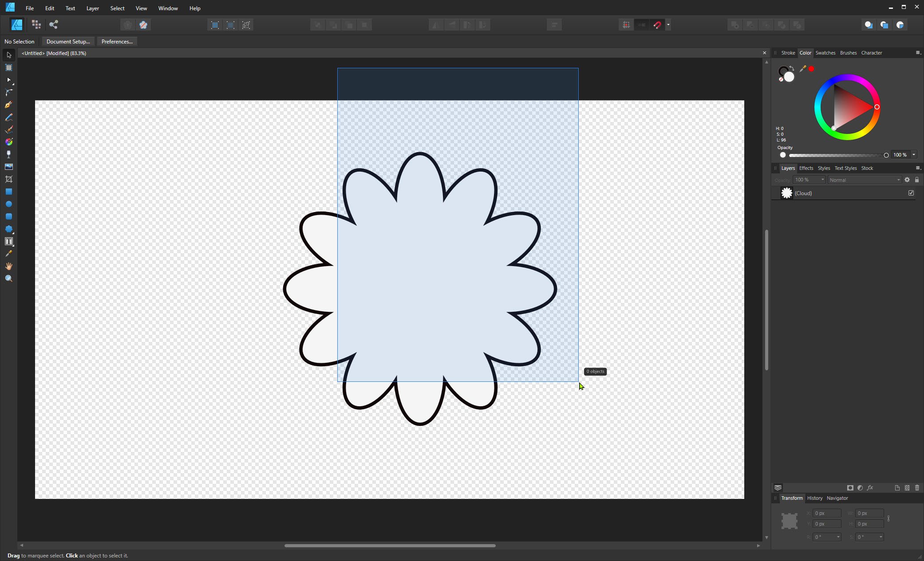This screenshot has width=924, height=561.
Task: Open the File menu
Action: [x=30, y=8]
